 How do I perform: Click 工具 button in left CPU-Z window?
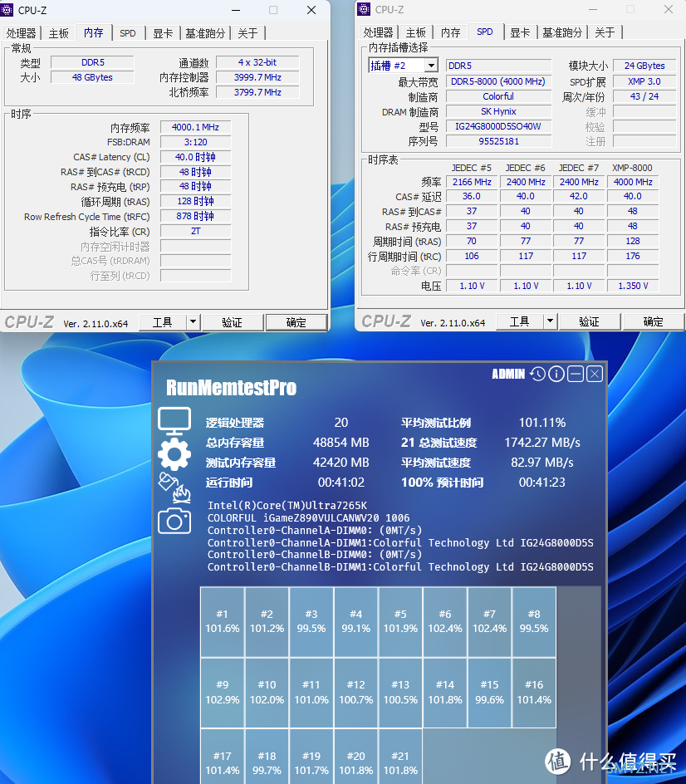(163, 322)
